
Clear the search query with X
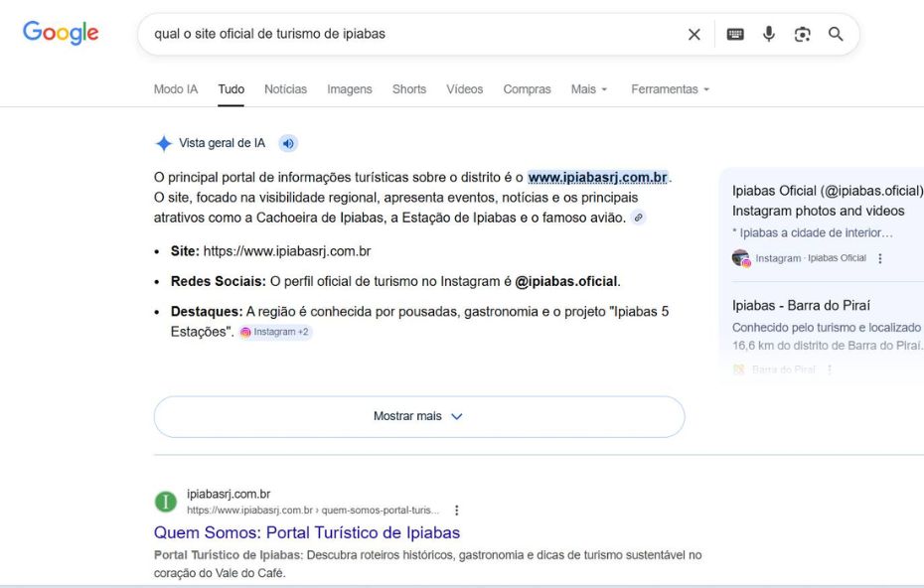(693, 35)
